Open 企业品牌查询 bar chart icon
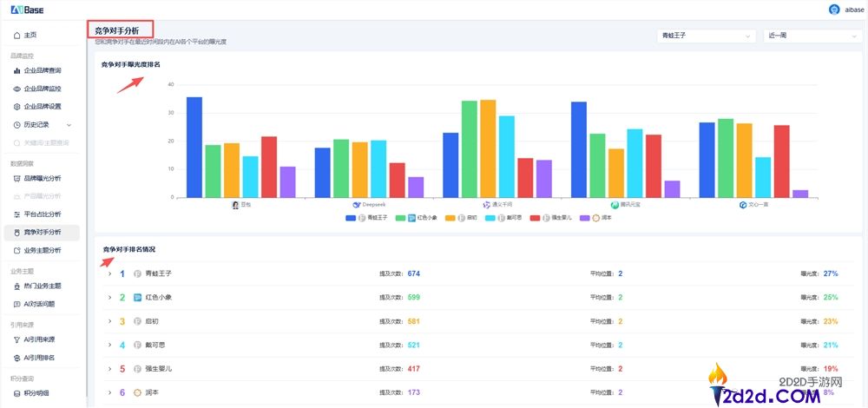The image size is (868, 408). 16,70
